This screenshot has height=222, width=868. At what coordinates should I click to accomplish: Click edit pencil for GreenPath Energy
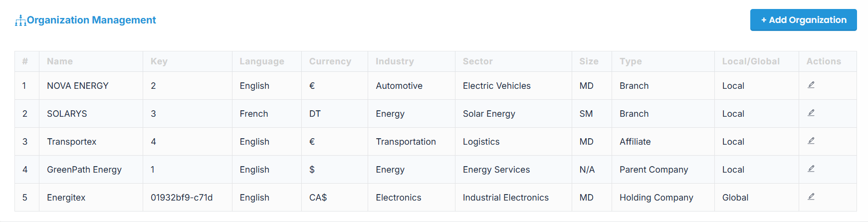coord(811,169)
